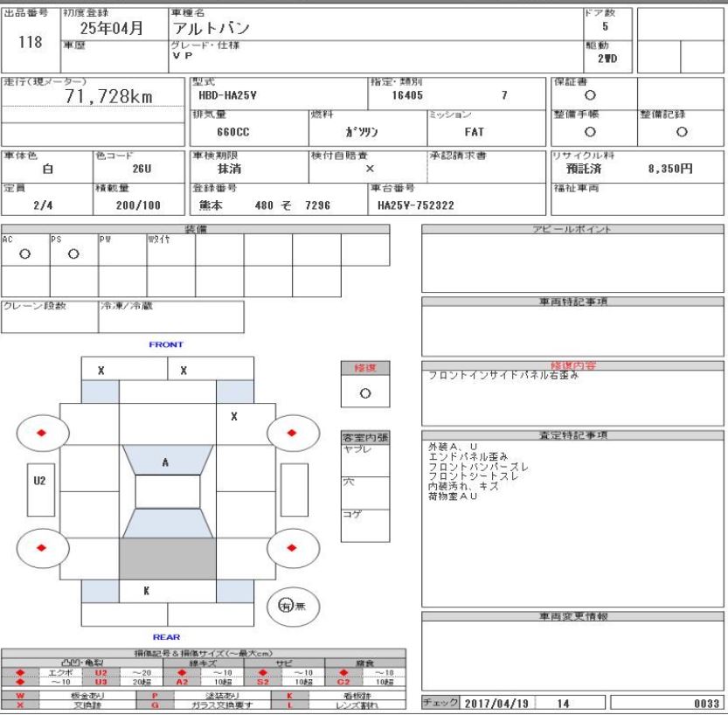Click the A mark on the windshield

click(166, 462)
